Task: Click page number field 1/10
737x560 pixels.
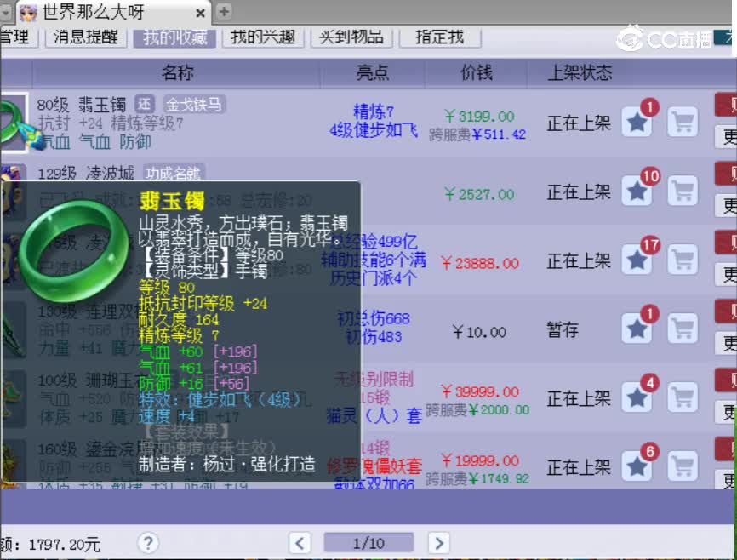Action: pyautogui.click(x=368, y=543)
